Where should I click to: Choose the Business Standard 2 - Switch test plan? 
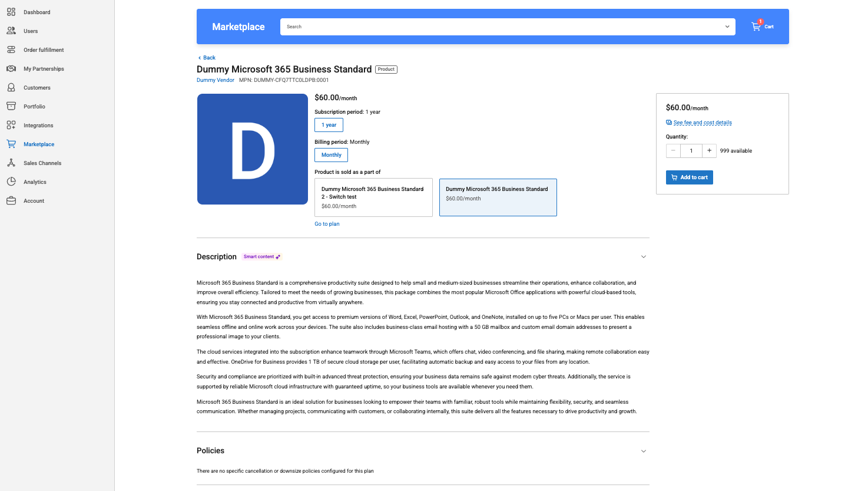pyautogui.click(x=373, y=197)
